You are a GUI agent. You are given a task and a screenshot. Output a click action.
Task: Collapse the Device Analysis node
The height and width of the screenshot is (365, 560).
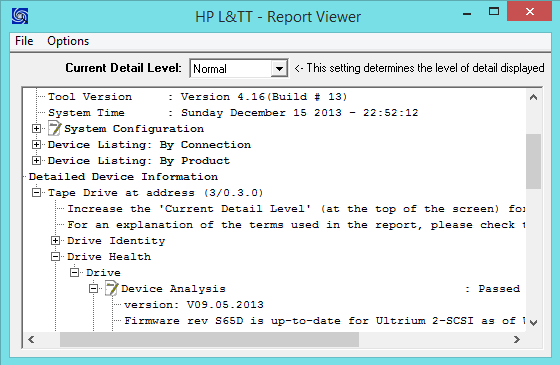pyautogui.click(x=93, y=288)
